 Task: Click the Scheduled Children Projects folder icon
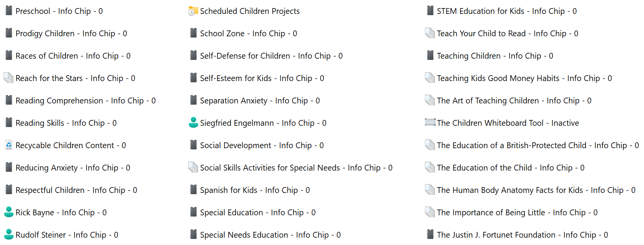tap(193, 11)
